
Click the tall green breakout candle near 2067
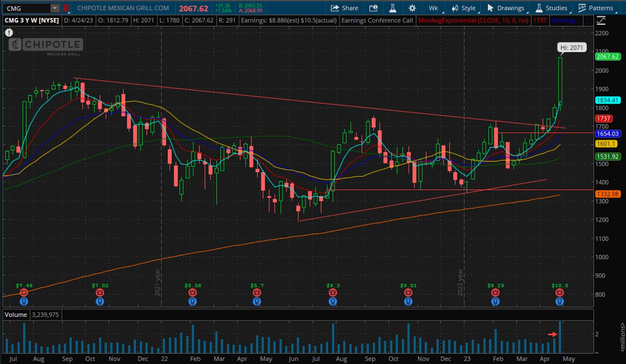(560, 81)
